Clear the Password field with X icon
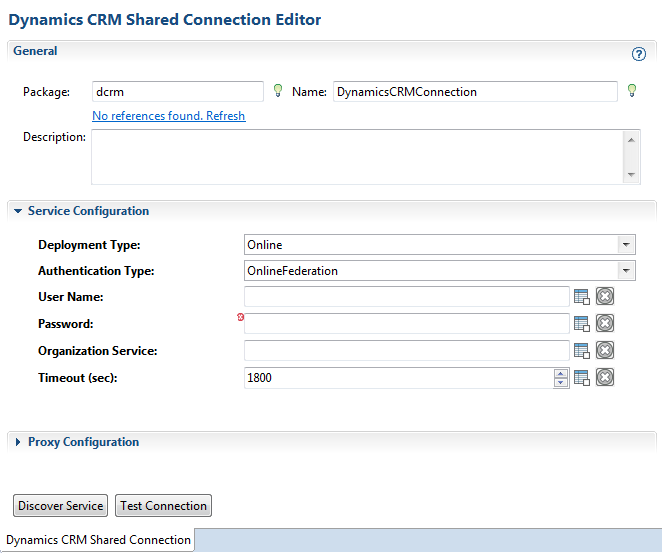 pyautogui.click(x=604, y=323)
